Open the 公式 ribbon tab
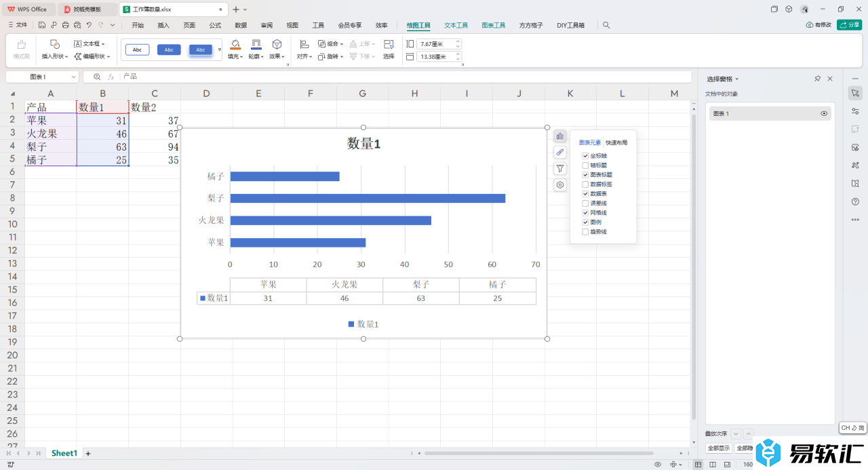The width and height of the screenshot is (868, 470). pos(215,25)
